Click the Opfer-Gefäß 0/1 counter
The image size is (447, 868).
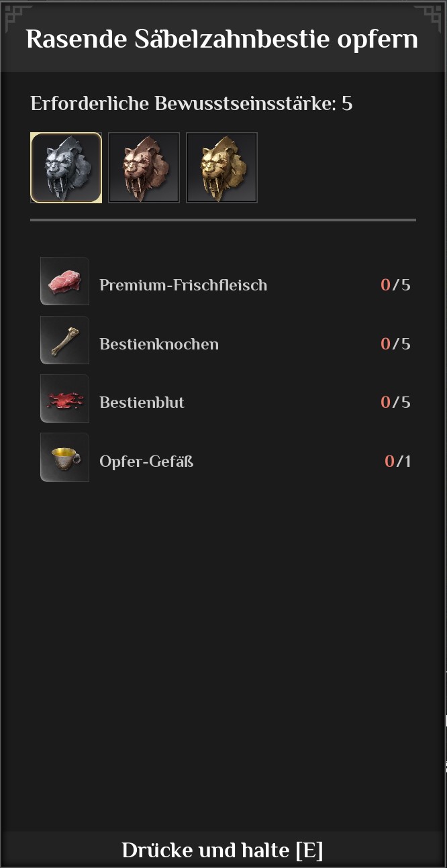(x=397, y=462)
